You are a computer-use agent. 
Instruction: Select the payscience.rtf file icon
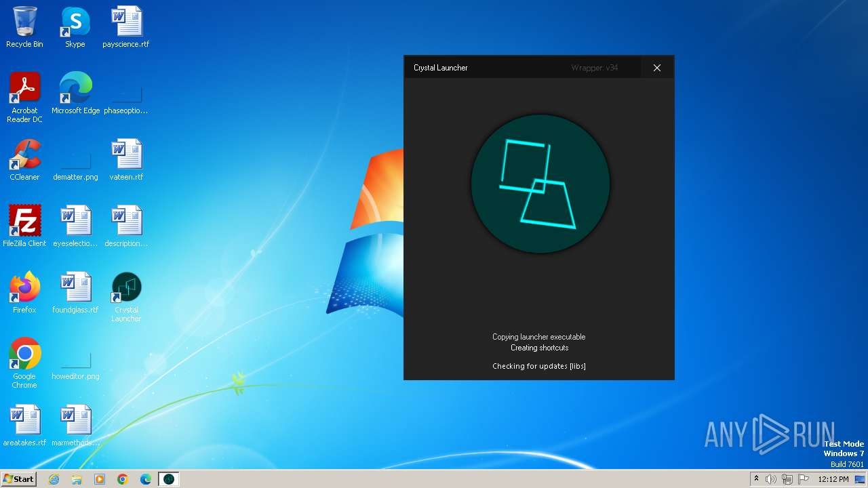tap(126, 27)
